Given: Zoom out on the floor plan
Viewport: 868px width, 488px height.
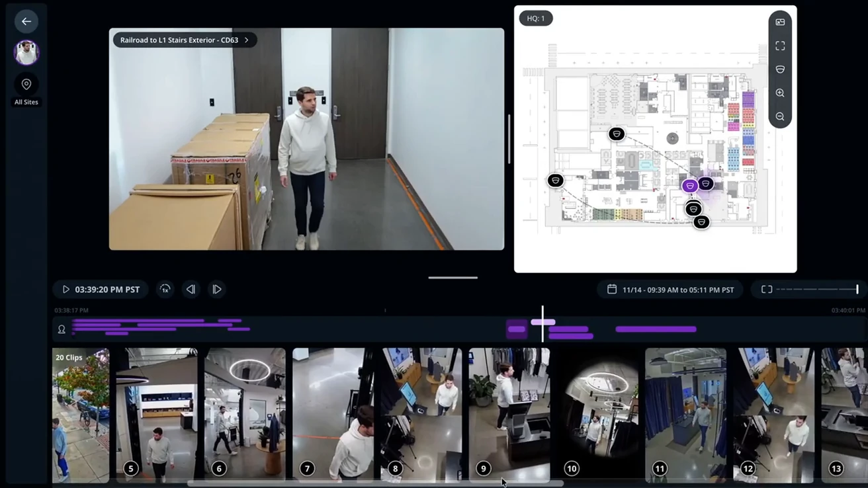Looking at the screenshot, I should (x=780, y=116).
